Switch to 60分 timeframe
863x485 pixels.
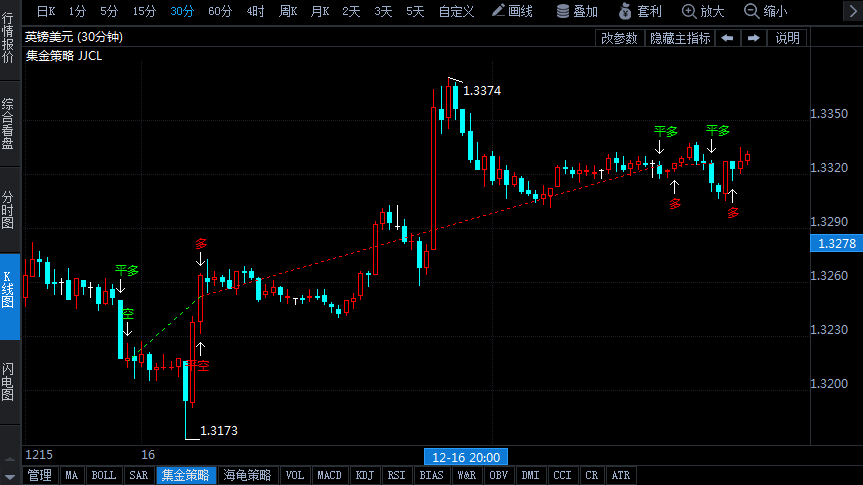[x=220, y=11]
